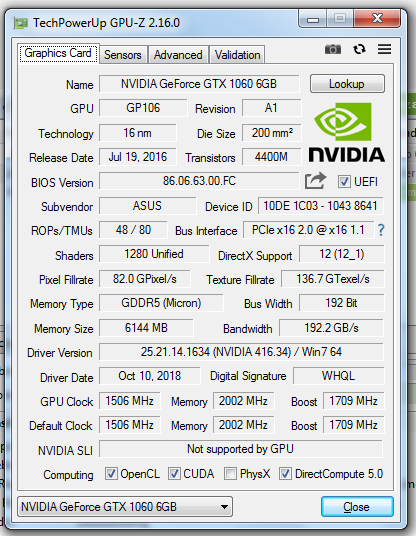Click the Texture Fillrate field 136.7 GTexel/s
416x536 pixels.
tap(333, 279)
